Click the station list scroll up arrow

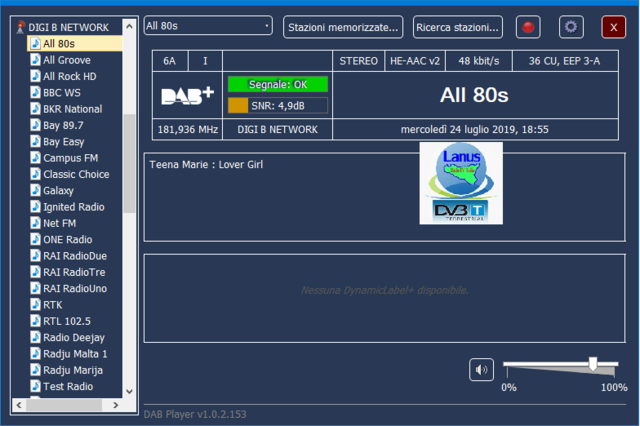[x=129, y=26]
